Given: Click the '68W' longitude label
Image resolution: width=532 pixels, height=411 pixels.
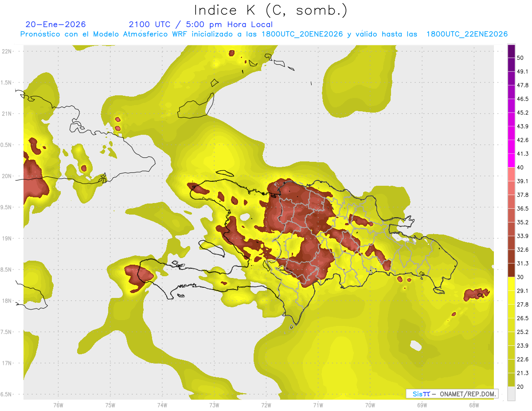Looking at the screenshot, I should [473, 405].
